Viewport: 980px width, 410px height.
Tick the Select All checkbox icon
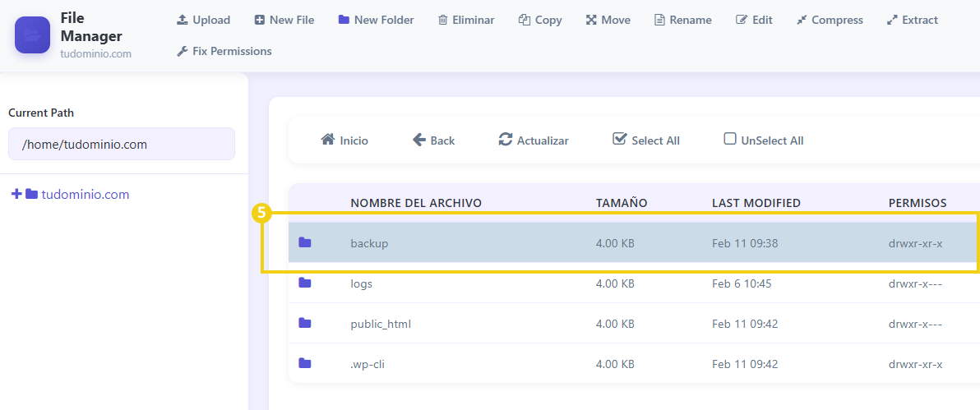pos(619,139)
